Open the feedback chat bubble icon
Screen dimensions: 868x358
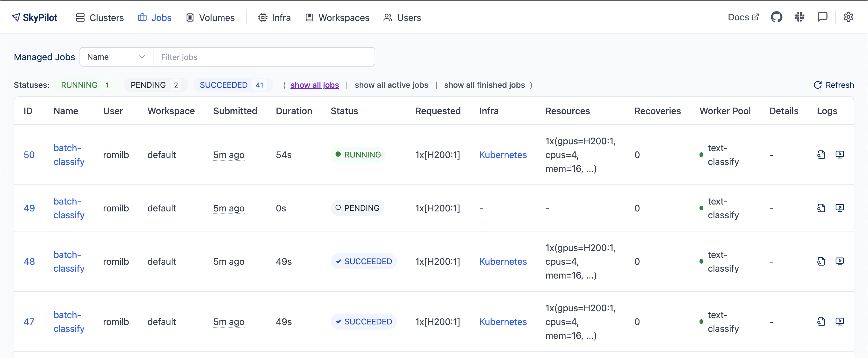point(822,17)
